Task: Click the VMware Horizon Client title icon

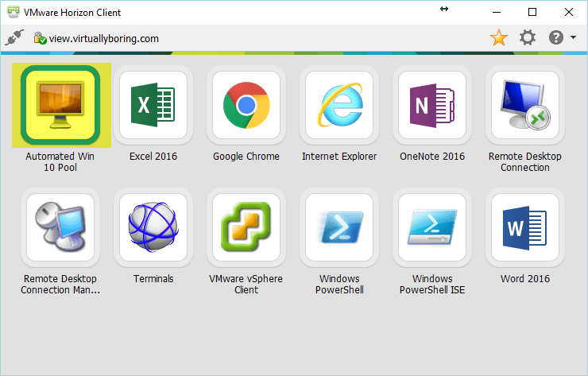Action: click(x=14, y=12)
